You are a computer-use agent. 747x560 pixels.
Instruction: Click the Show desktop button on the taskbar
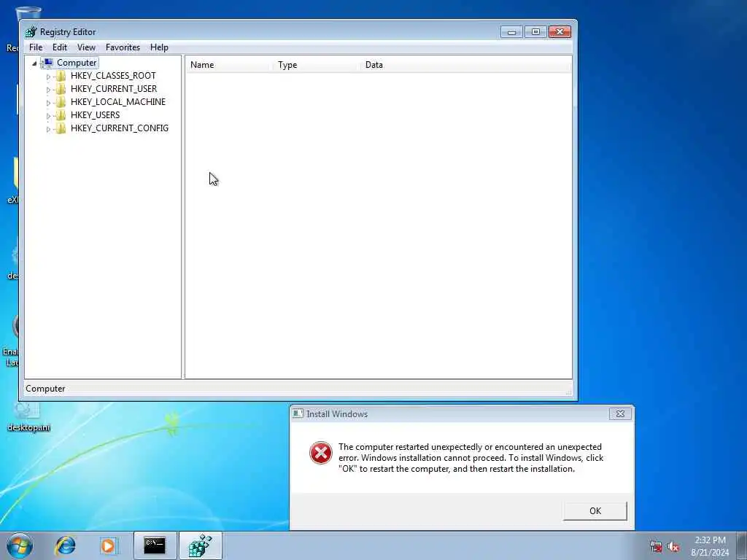coord(741,545)
